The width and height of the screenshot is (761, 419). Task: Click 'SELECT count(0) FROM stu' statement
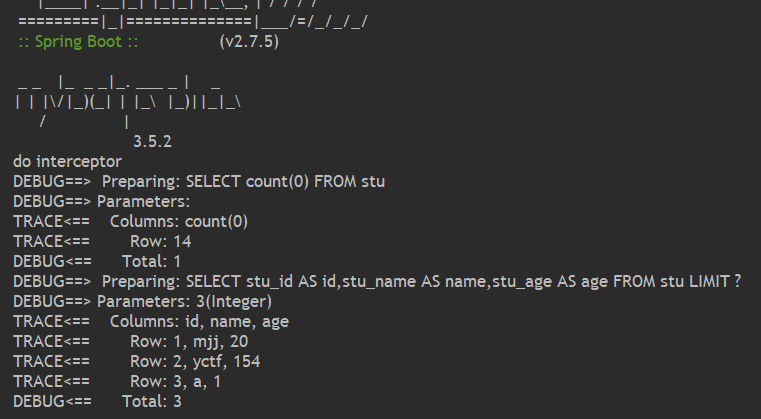285,182
